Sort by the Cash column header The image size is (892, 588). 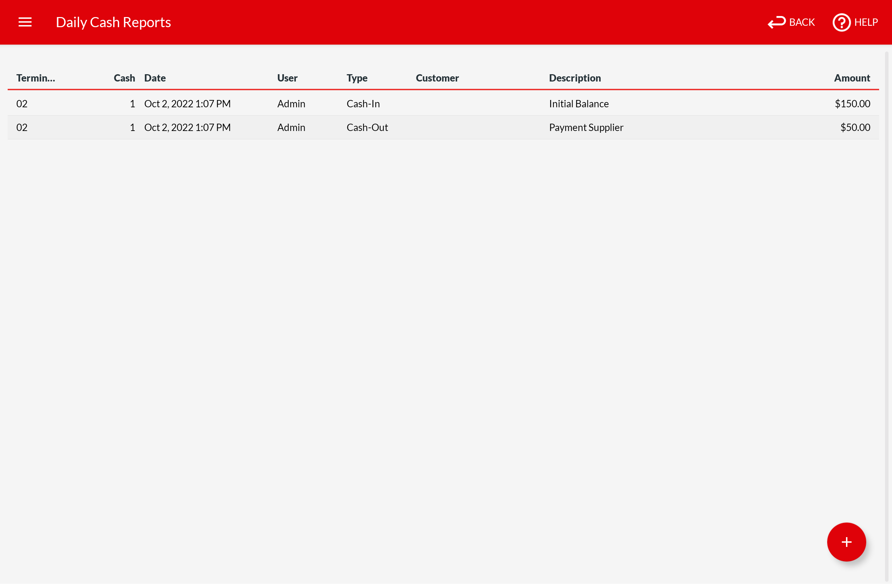point(124,78)
